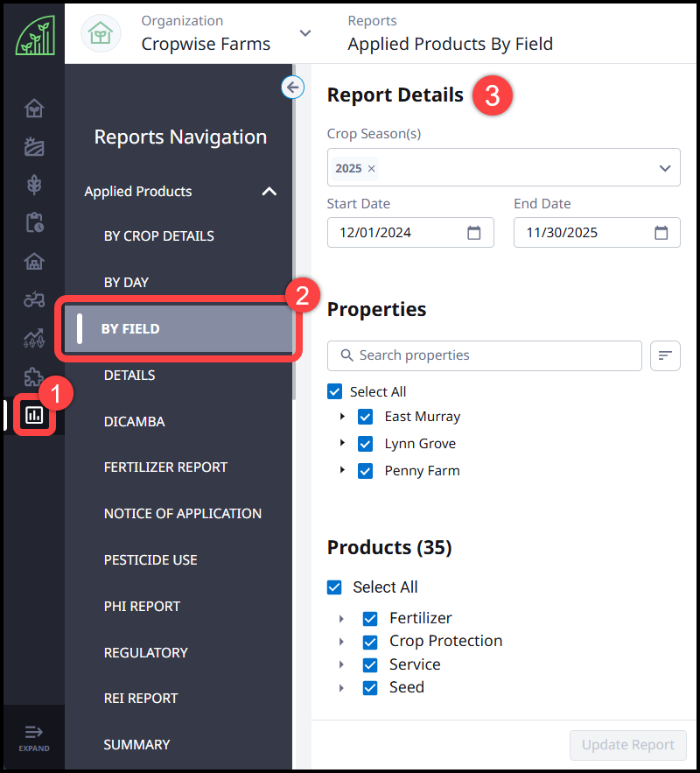The height and width of the screenshot is (773, 700).
Task: Click the sort icon beside Search properties
Action: tap(665, 355)
